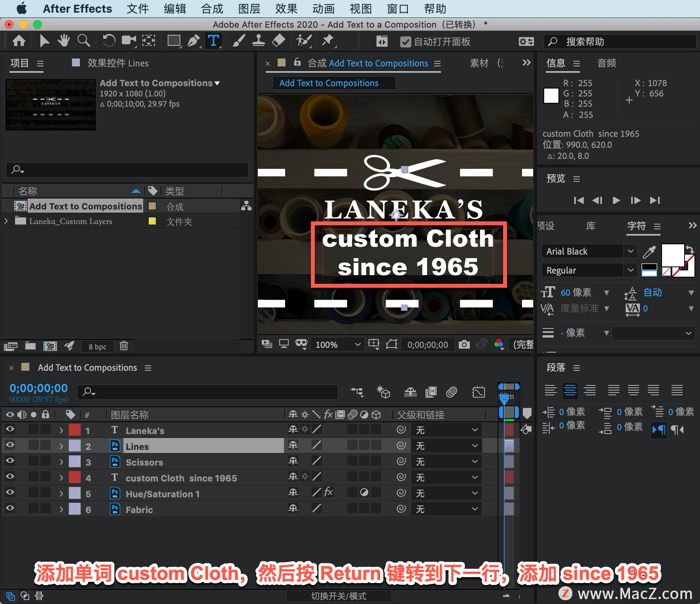This screenshot has width=700, height=604.
Task: Open the 100% magnification dropdown
Action: (x=337, y=345)
